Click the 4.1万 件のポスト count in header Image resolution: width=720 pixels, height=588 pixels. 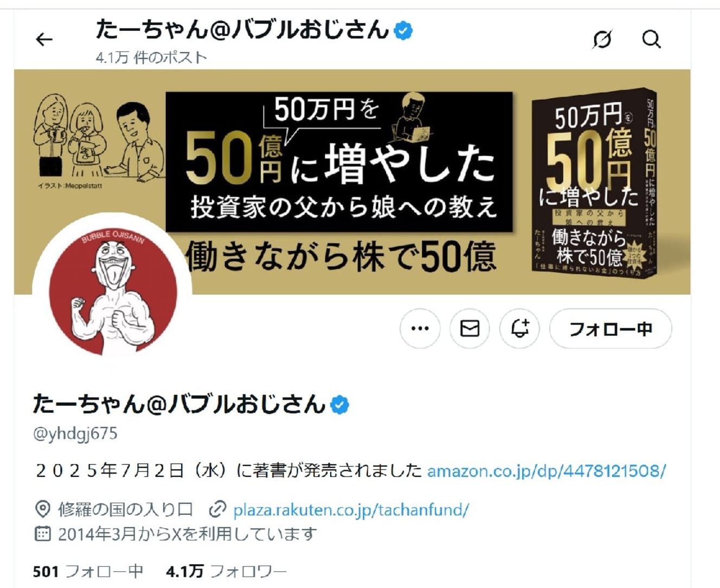pyautogui.click(x=151, y=57)
